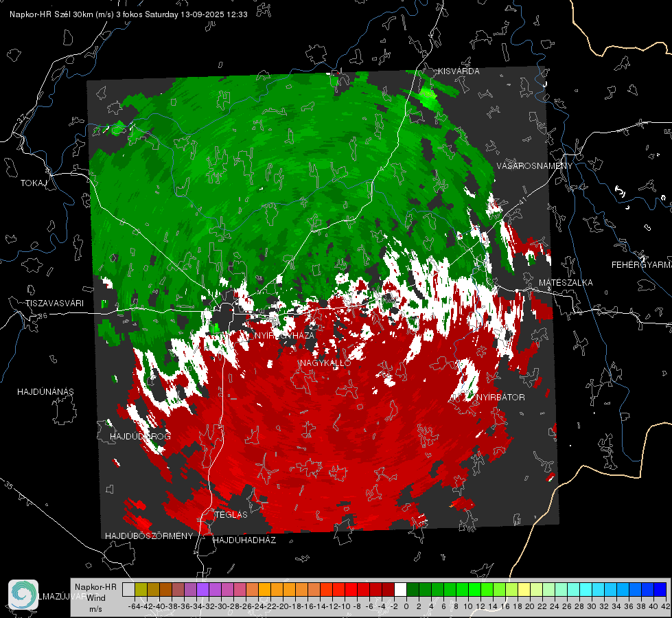The image size is (672, 618).
Task: Click the road number 36 marker
Action: pos(43,316)
